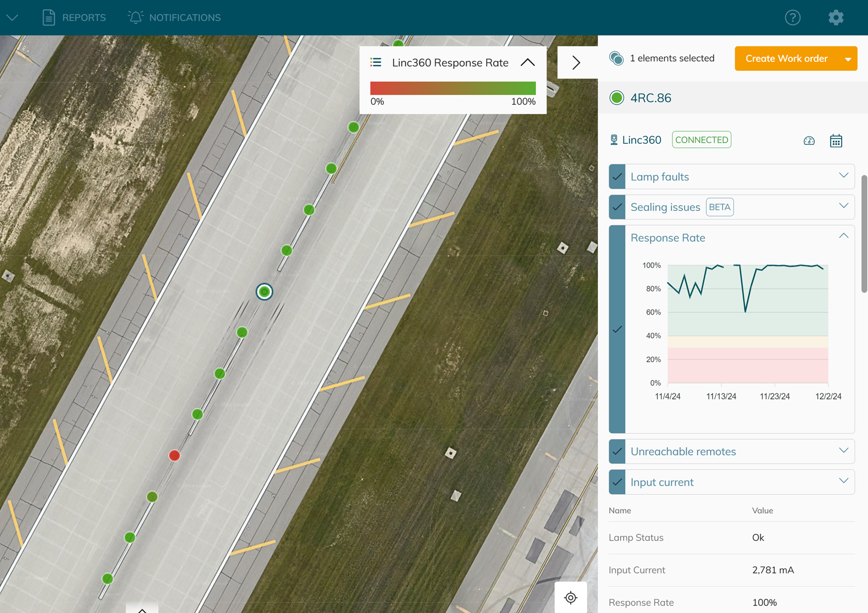Open the calendar date picker icon

click(x=835, y=141)
